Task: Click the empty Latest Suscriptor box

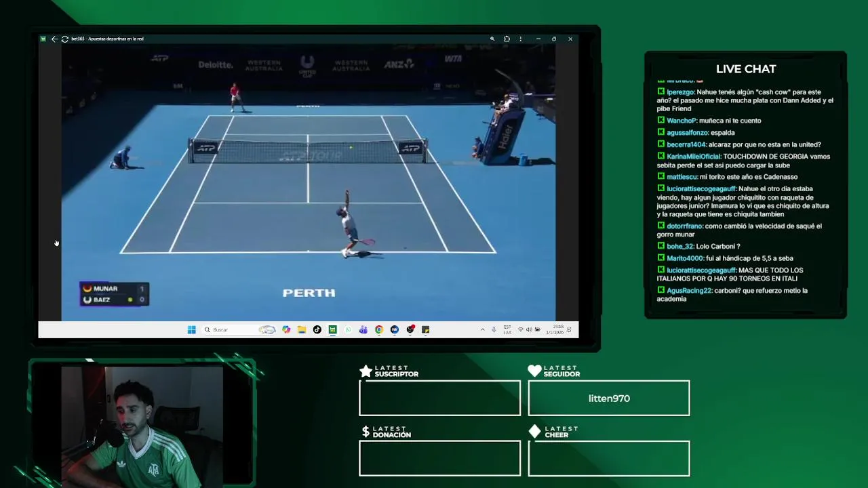Action: tap(439, 398)
